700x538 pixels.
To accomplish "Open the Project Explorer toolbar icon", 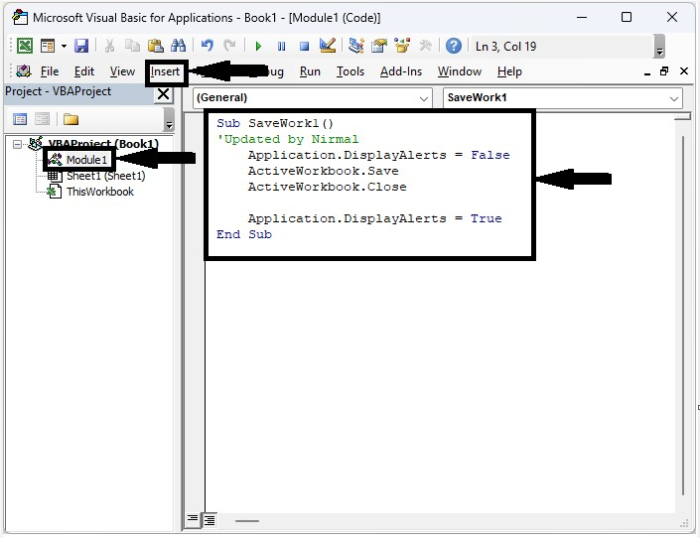I will coord(356,46).
